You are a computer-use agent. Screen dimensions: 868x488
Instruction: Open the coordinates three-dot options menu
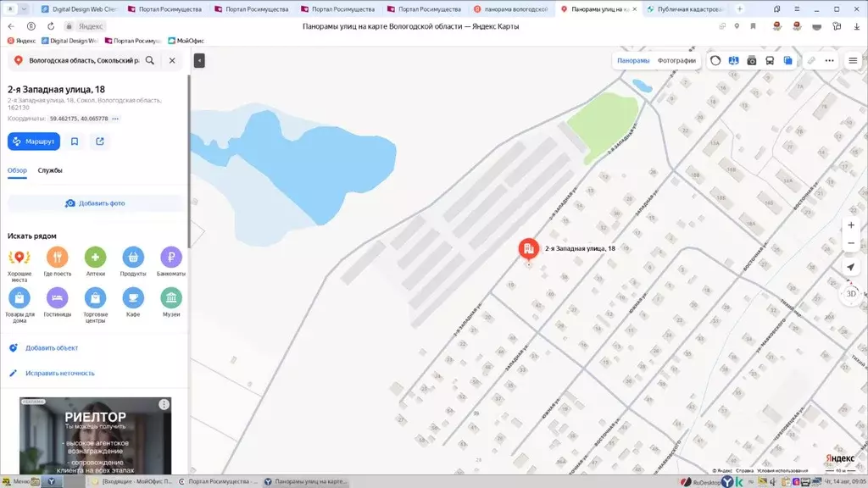pyautogui.click(x=115, y=119)
